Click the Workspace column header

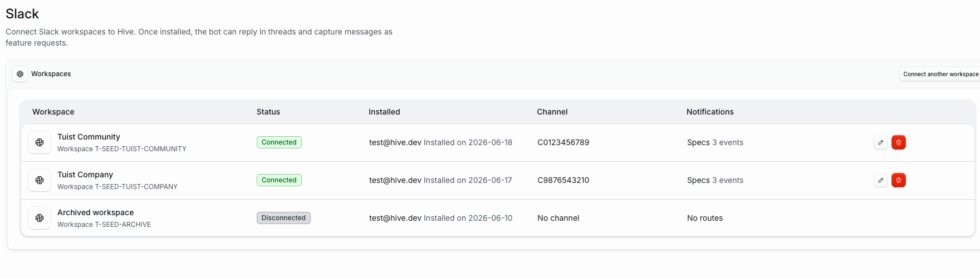pyautogui.click(x=53, y=112)
